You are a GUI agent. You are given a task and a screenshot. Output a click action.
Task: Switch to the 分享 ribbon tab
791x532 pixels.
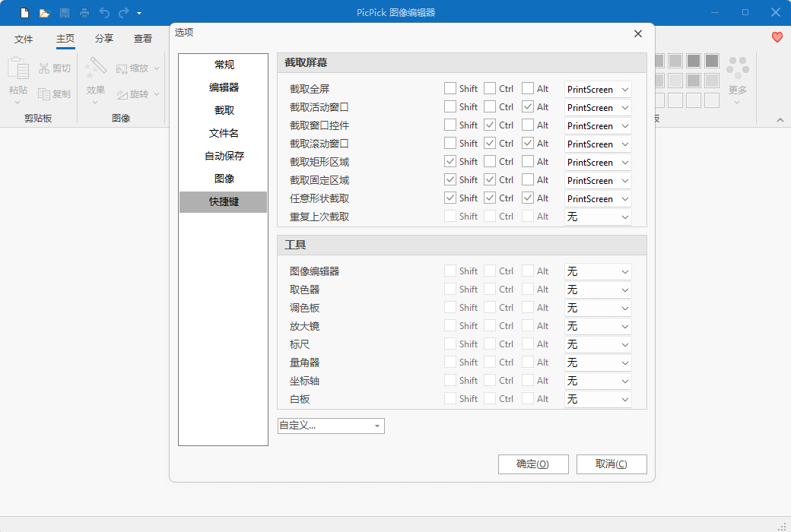click(x=104, y=39)
